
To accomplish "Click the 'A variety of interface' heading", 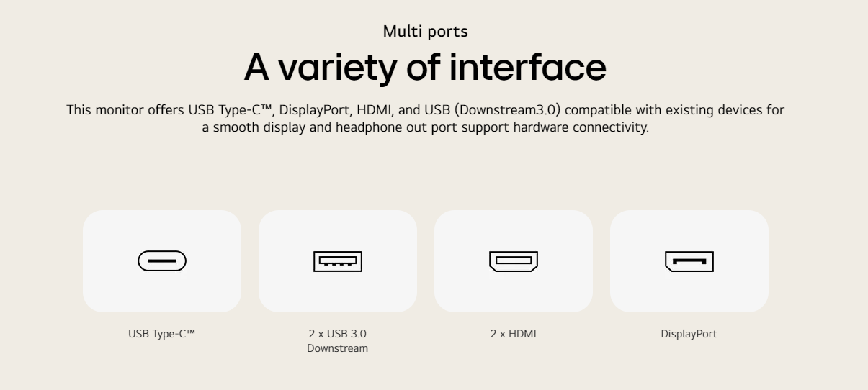I will 425,67.
